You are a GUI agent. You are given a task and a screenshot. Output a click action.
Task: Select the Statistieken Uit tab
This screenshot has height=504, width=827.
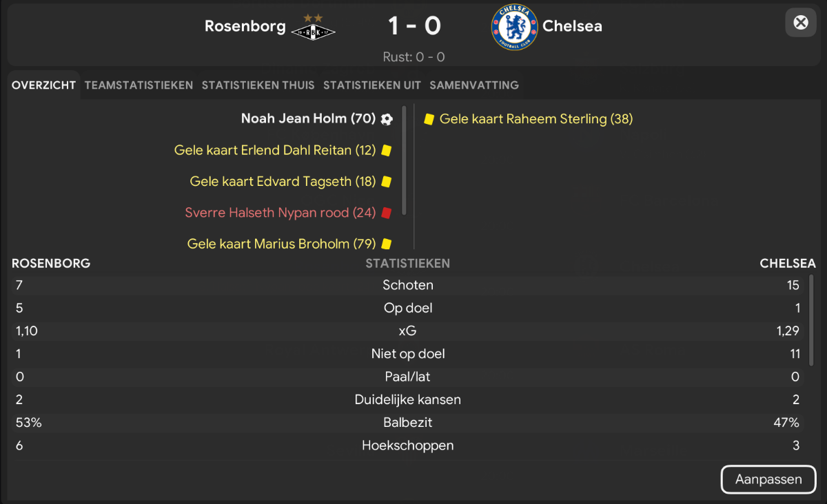[x=372, y=85]
